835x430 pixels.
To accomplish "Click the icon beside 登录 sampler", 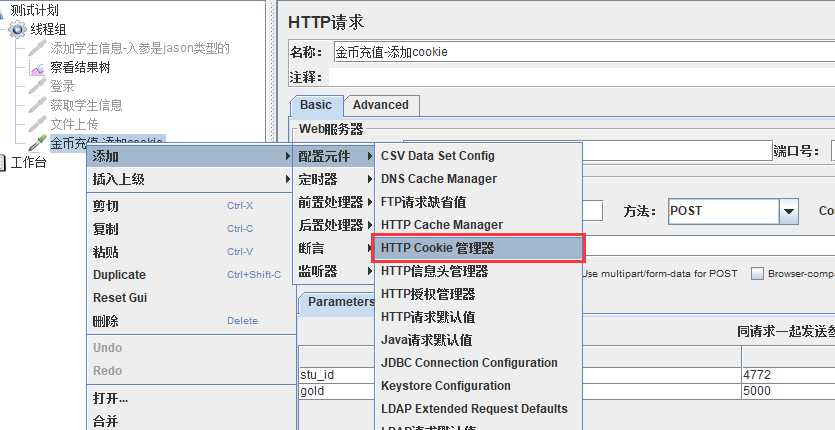I will click(x=37, y=86).
